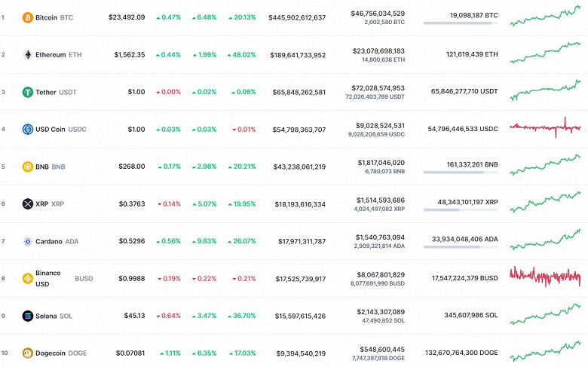Screen dimensions: 588x367
Task: Open the Cardano ADA name link
Action: click(x=57, y=241)
